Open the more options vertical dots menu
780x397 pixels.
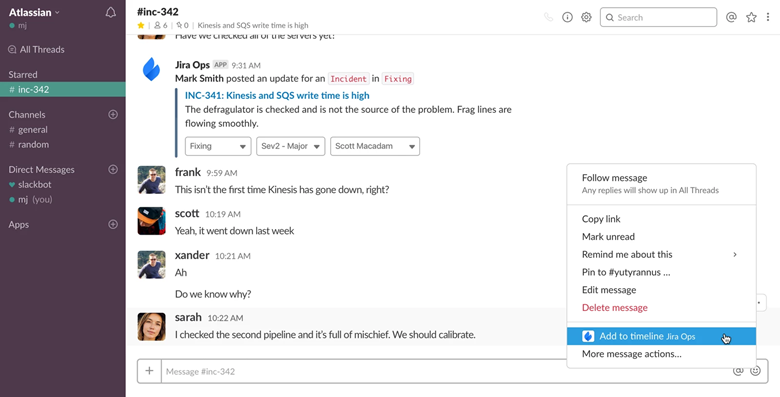click(x=768, y=17)
